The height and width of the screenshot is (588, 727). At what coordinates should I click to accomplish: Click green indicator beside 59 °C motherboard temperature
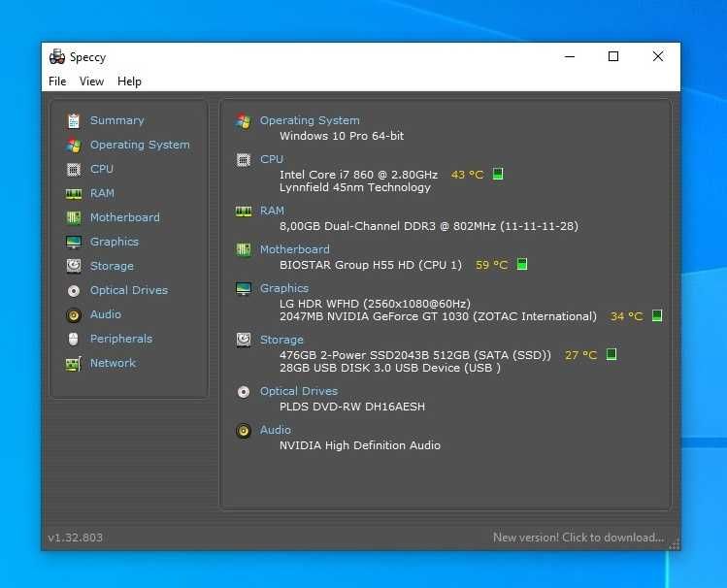click(x=522, y=265)
